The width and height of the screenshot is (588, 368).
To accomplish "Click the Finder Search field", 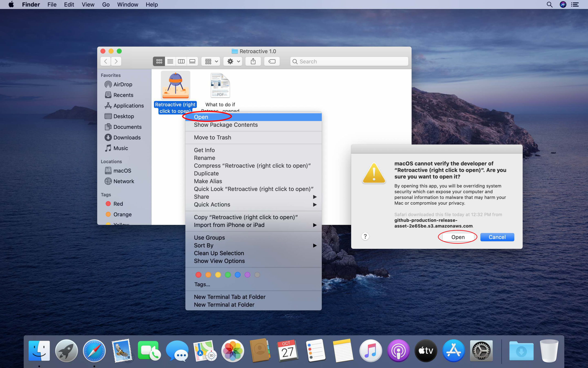I will tap(349, 61).
